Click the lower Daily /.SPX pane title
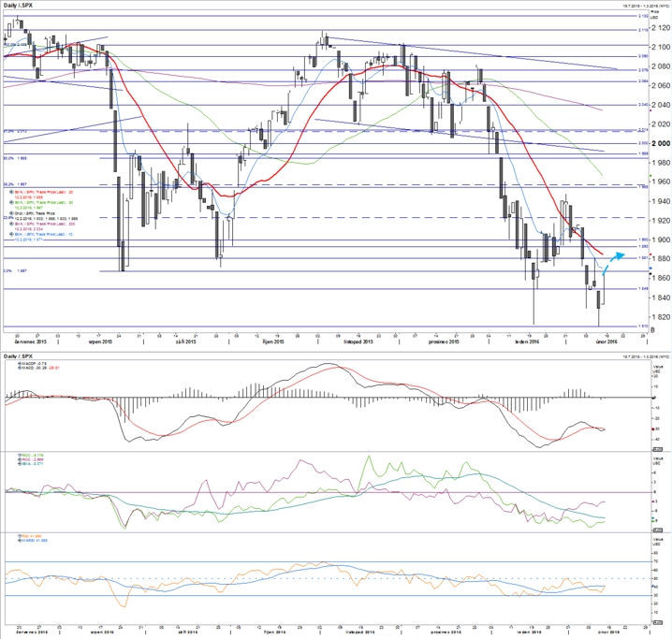 click(17, 356)
